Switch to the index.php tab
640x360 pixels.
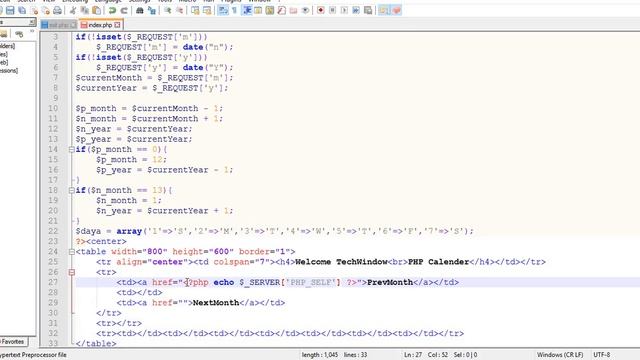100,25
